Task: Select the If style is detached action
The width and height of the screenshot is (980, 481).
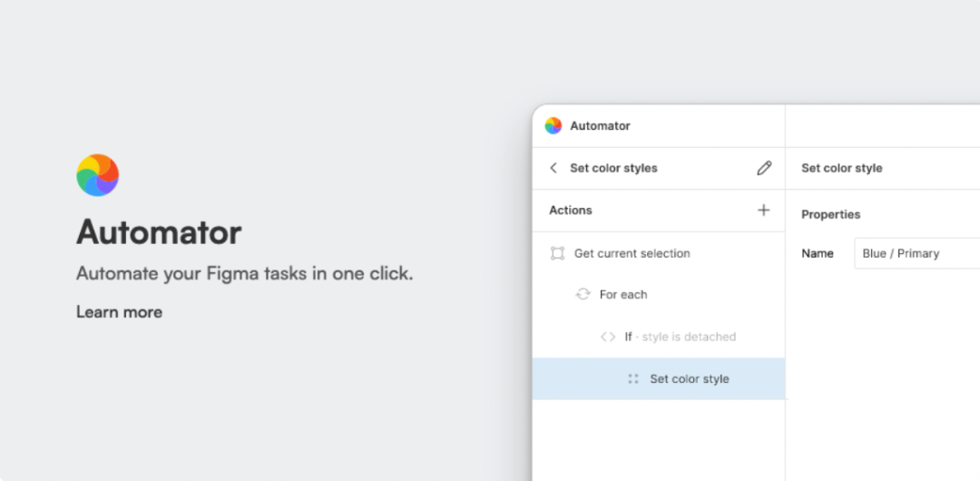Action: [x=681, y=337]
